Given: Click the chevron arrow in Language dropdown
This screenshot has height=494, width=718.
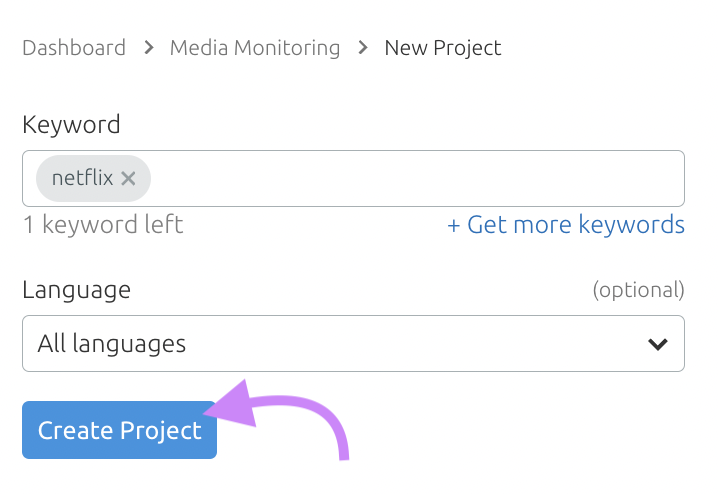Looking at the screenshot, I should pos(657,344).
